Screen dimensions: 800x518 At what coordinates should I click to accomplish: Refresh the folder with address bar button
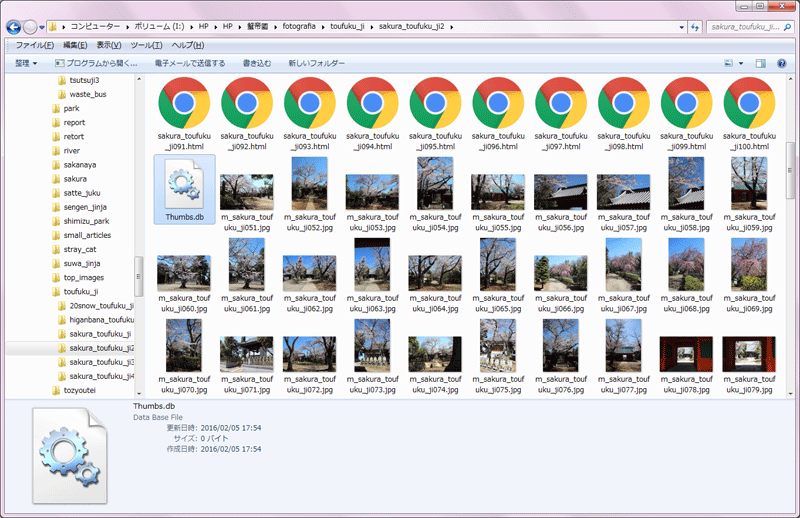click(694, 27)
